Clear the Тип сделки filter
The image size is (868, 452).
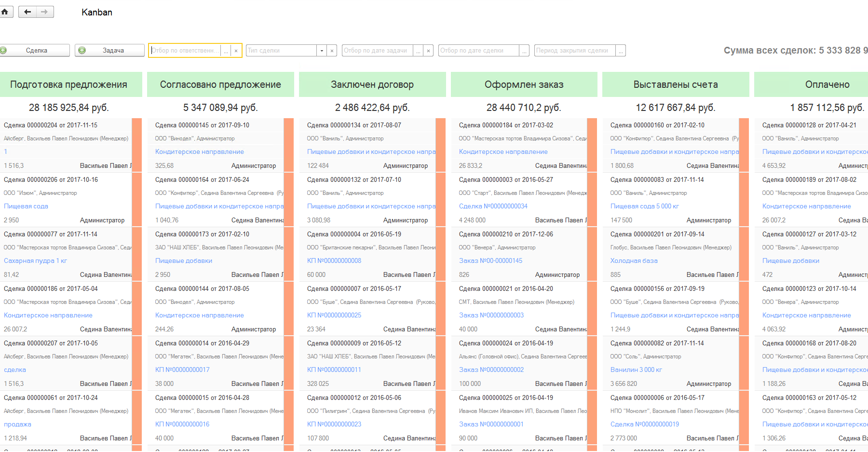coord(332,51)
